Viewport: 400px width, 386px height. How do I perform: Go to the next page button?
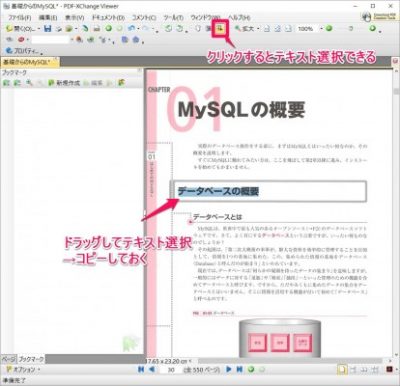pos(229,369)
